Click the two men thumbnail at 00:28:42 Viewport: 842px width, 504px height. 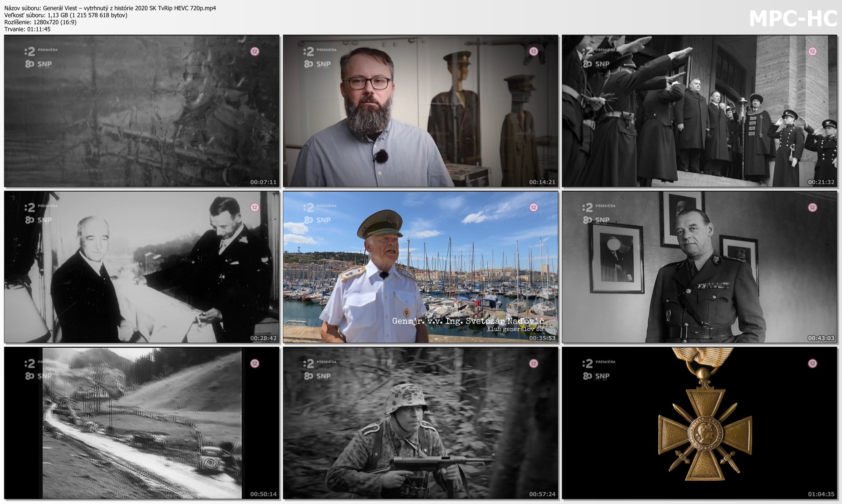142,267
